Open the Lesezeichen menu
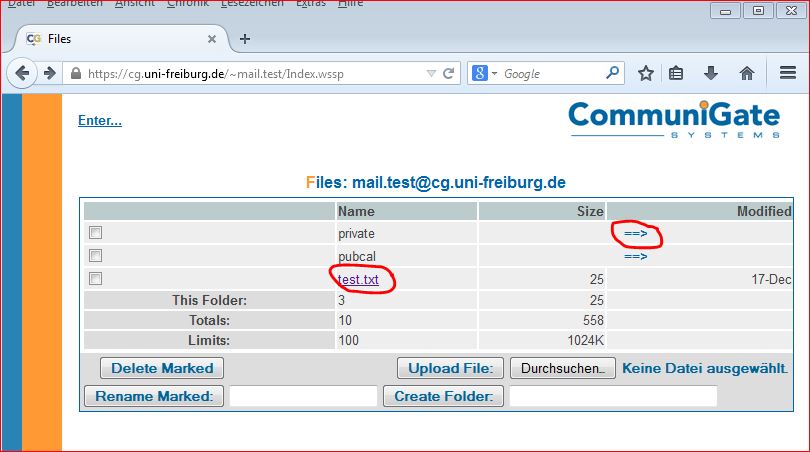This screenshot has height=452, width=810. (x=252, y=4)
